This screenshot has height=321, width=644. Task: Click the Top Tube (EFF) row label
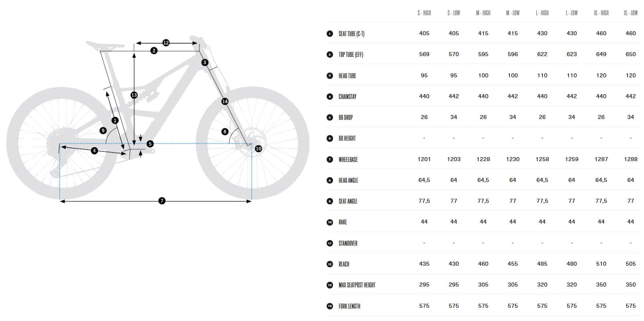tap(351, 55)
